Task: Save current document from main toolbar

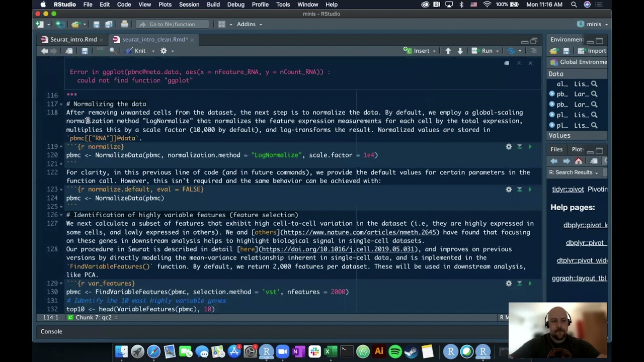Action: pos(96,24)
